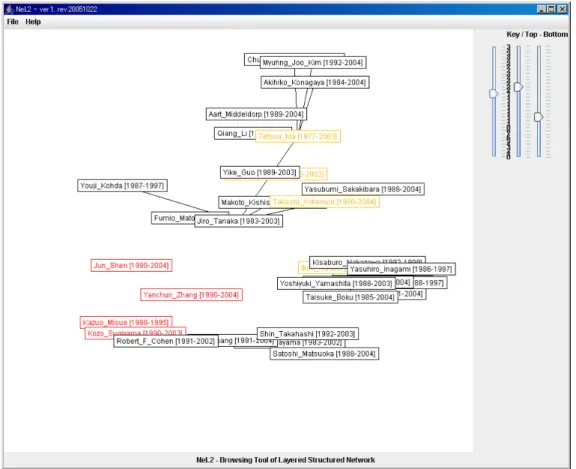This screenshot has width=576, height=469.
Task: Select the Youji_Kohda [1987-1997] node
Action: [122, 185]
